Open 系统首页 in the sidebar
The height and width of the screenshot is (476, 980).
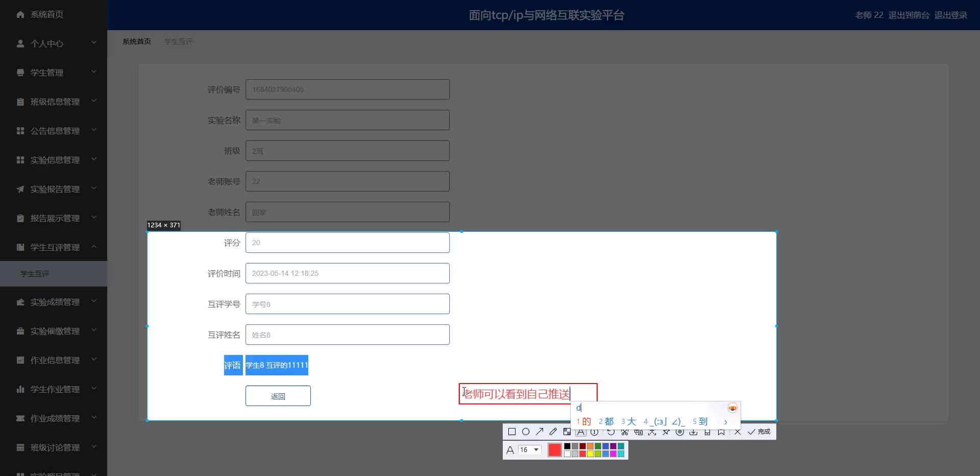(x=54, y=14)
